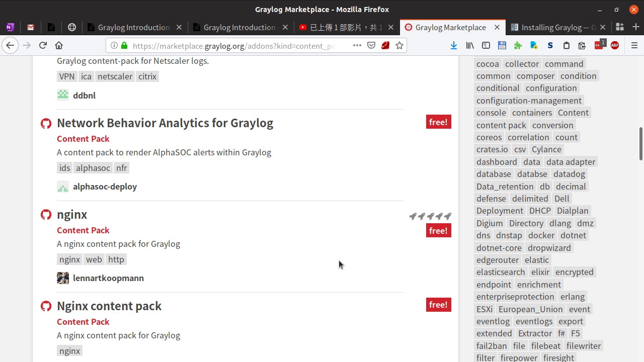Filter by citrix tag
This screenshot has height=362, width=644.
147,76
